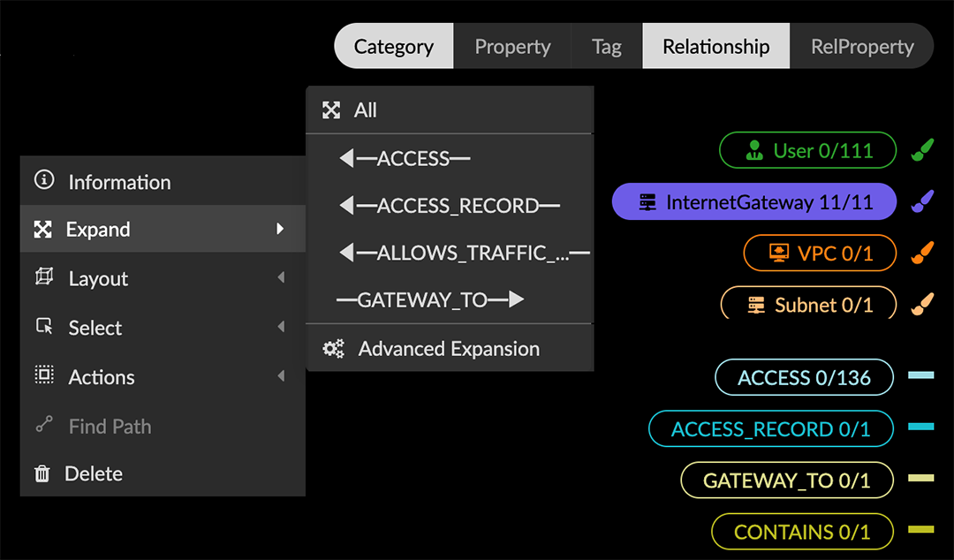Click the purple paintbrush beside InternetGateway
This screenshot has width=954, height=560.
coord(922,202)
